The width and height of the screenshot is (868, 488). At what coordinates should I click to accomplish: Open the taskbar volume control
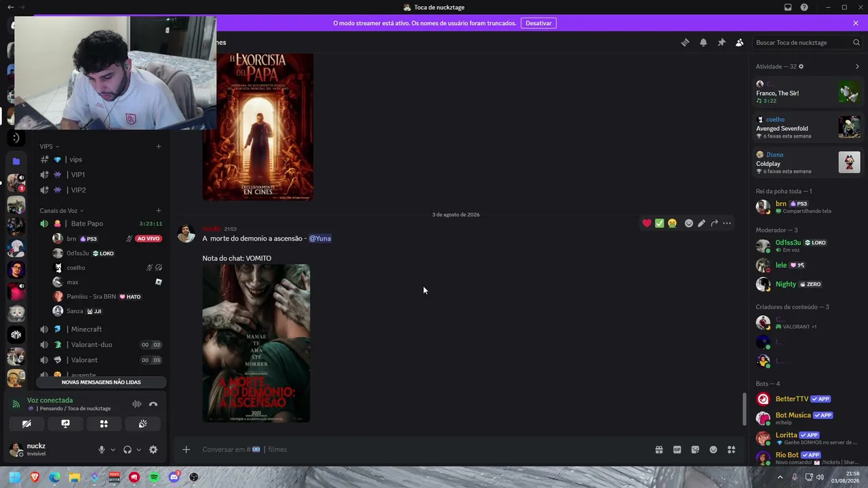[820, 477]
